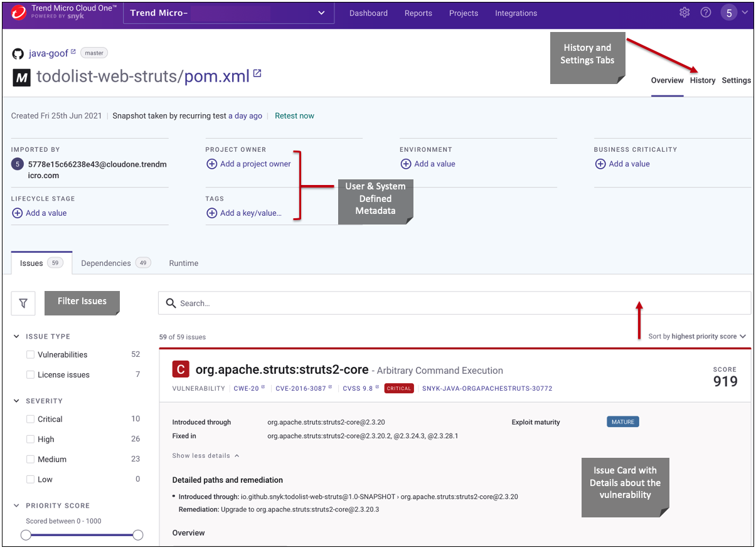Switch to the History tab

click(703, 80)
